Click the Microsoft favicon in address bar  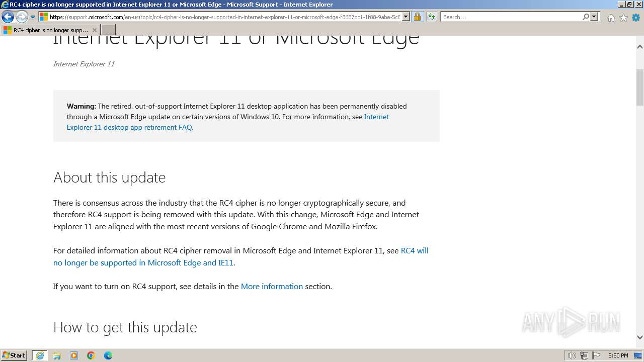pyautogui.click(x=44, y=17)
